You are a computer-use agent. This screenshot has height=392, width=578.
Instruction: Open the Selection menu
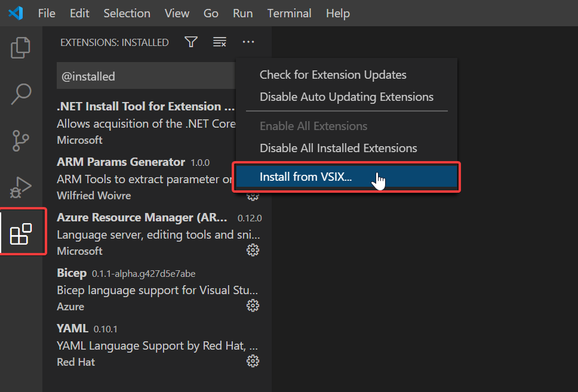(x=127, y=13)
